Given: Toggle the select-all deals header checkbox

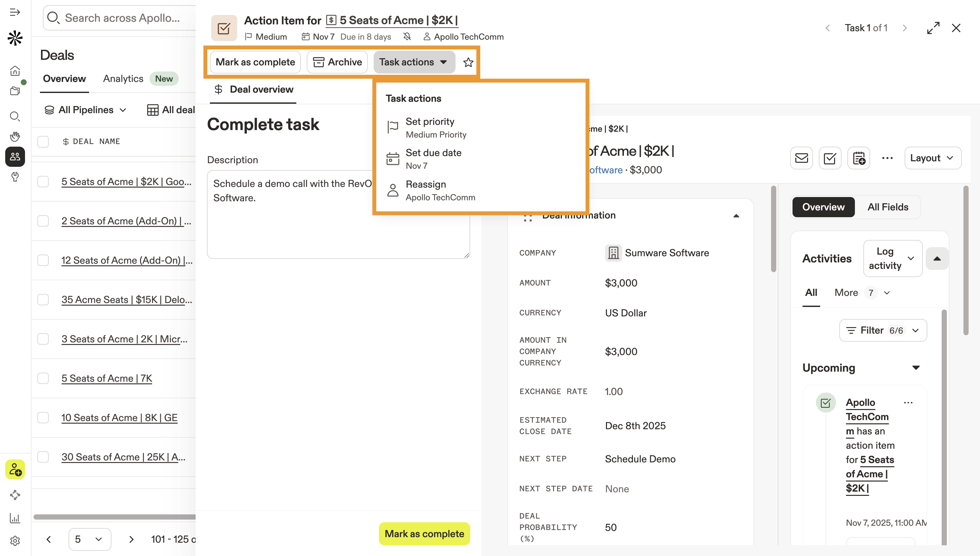Looking at the screenshot, I should coord(43,142).
